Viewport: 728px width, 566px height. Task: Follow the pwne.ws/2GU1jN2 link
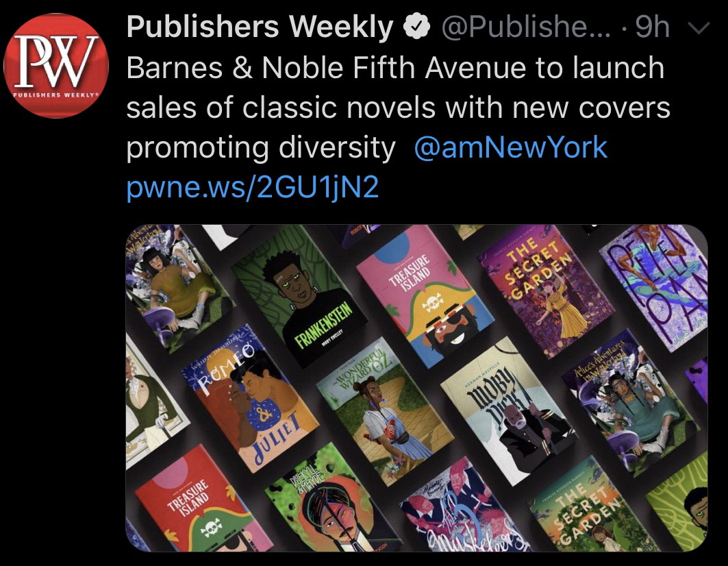pos(253,187)
